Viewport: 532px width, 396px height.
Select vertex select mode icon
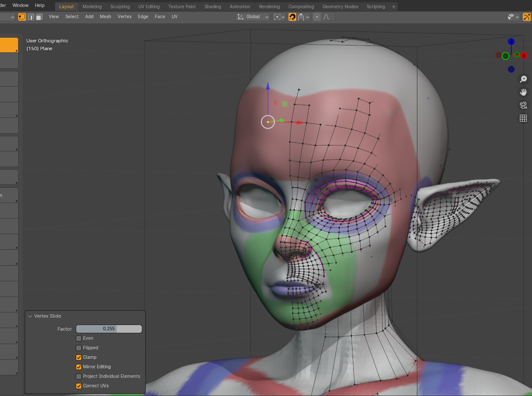(22, 17)
